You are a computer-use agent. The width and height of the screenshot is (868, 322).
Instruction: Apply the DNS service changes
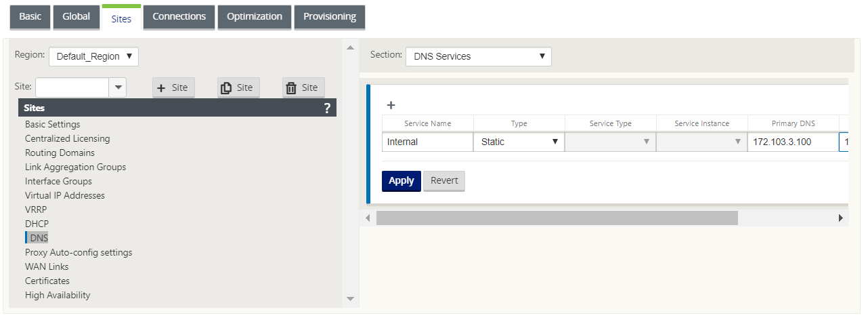coord(402,181)
